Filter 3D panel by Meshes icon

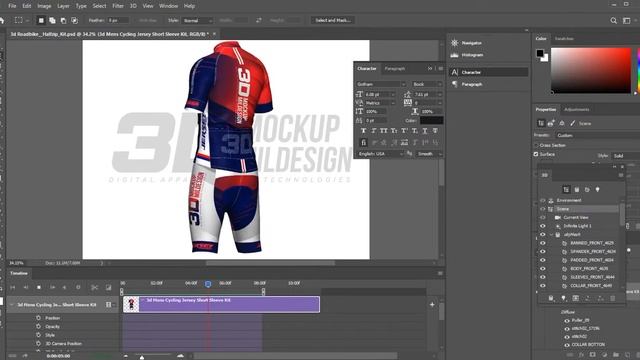tap(577, 190)
